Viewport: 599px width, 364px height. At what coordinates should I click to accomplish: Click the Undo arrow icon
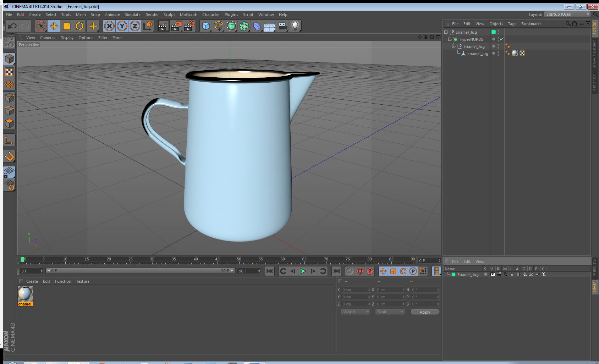click(x=12, y=26)
